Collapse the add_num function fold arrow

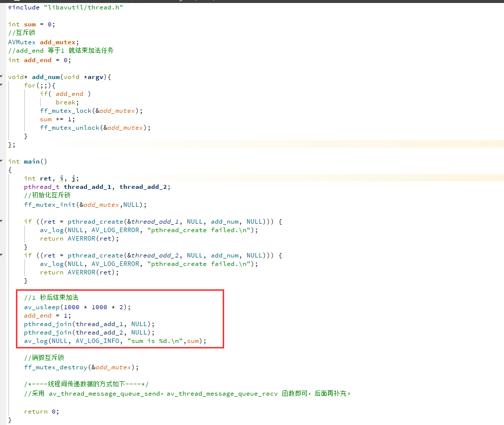tap(1, 77)
